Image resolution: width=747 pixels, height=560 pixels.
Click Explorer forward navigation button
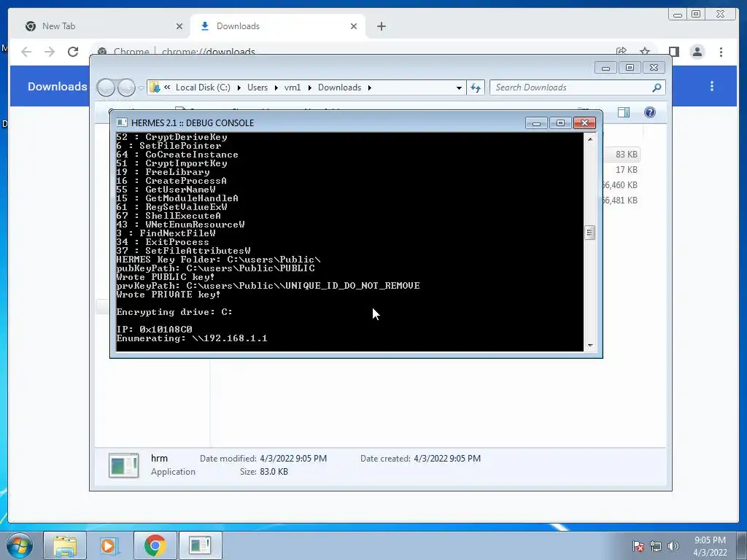pyautogui.click(x=126, y=87)
